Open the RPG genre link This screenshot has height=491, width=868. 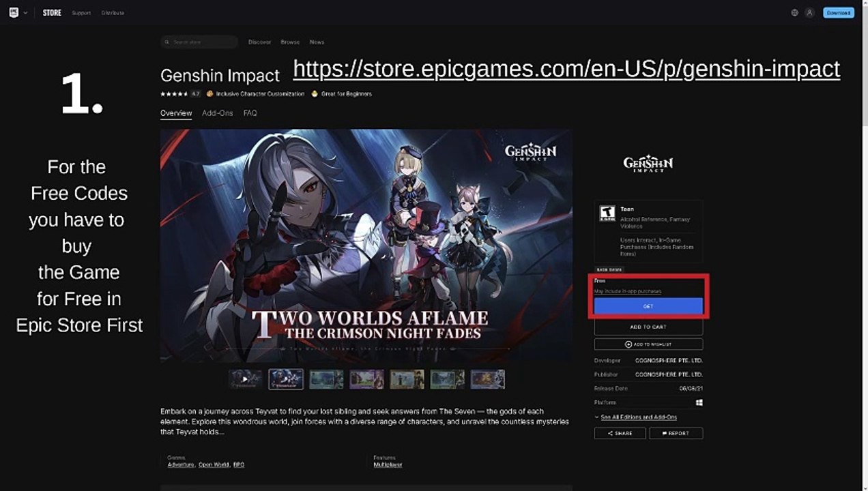click(x=239, y=464)
